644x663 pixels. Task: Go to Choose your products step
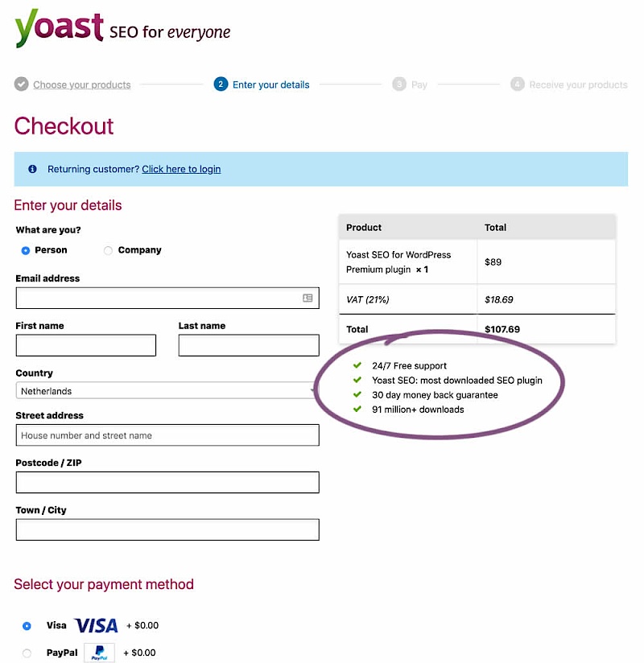pyautogui.click(x=81, y=84)
